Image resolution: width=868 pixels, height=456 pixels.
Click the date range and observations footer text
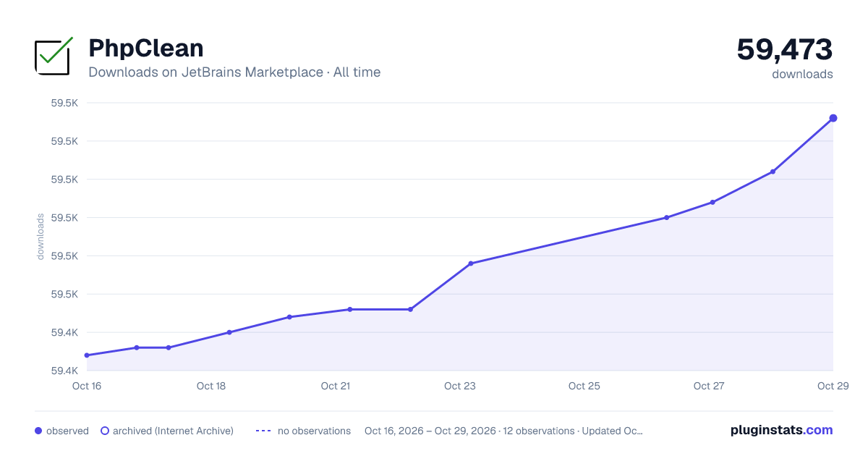[503, 431]
